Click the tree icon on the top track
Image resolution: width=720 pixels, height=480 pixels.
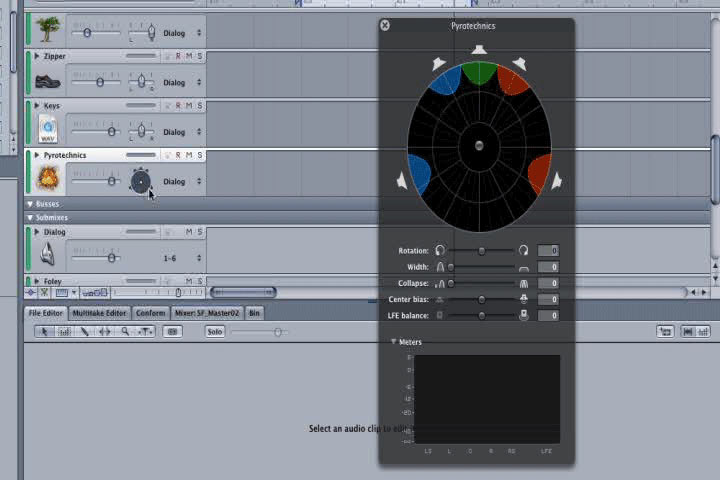(48, 30)
